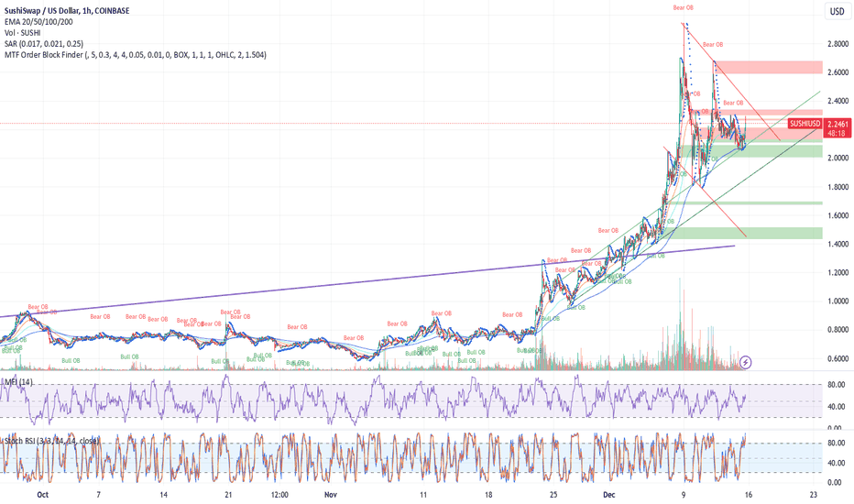Click the EMA 20/50/100/200 indicator legend
This screenshot has width=854, height=504.
pos(38,22)
